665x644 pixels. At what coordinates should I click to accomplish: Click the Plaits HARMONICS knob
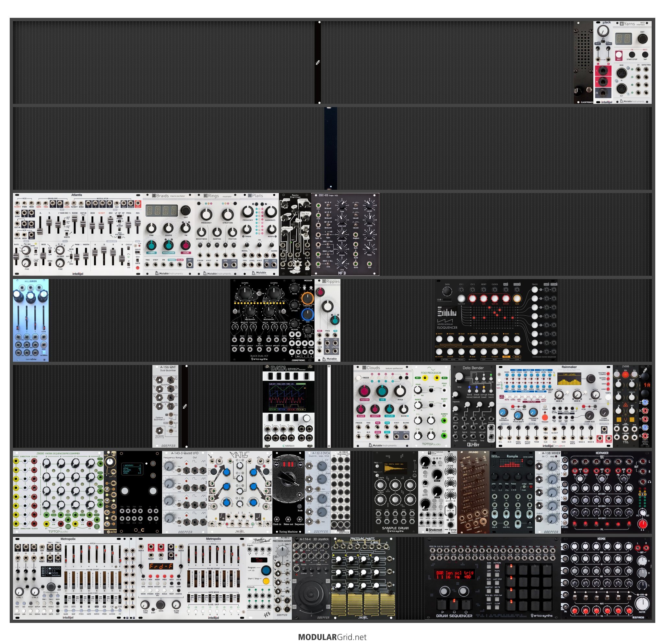270,212
